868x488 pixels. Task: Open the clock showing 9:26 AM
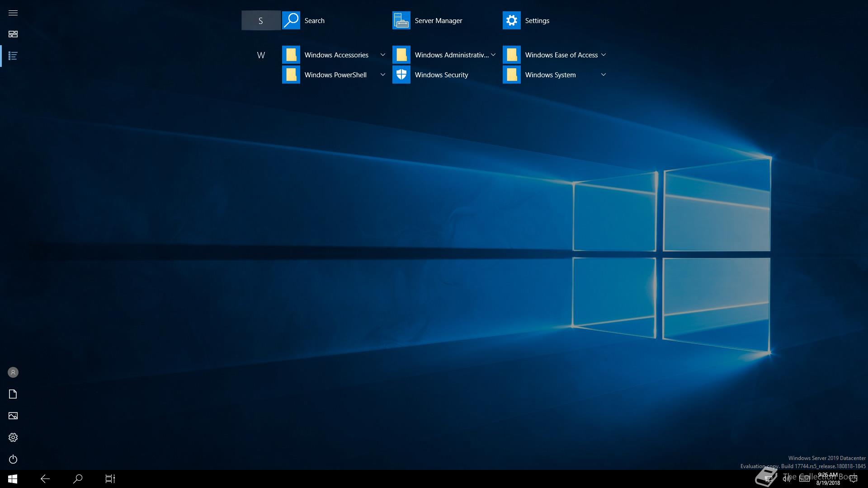(828, 479)
